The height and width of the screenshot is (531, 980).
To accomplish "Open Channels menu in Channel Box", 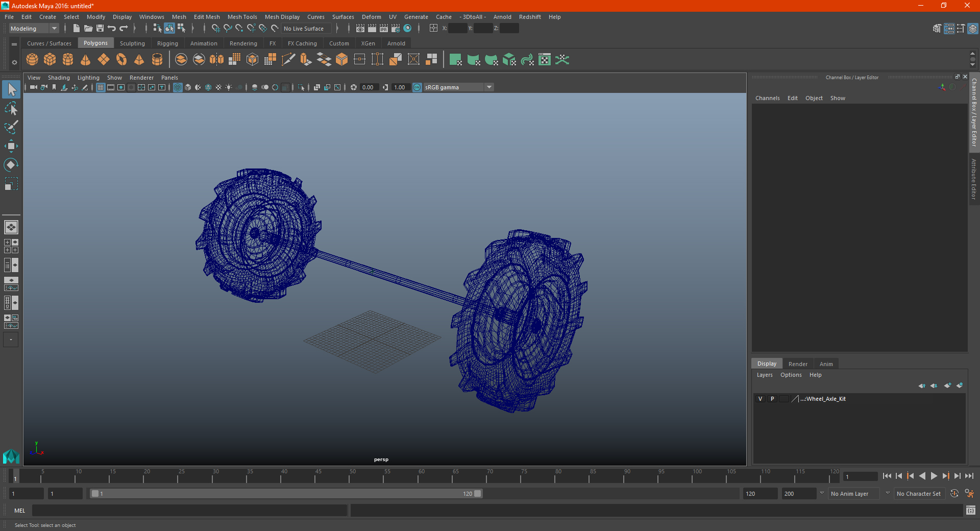I will (x=768, y=98).
